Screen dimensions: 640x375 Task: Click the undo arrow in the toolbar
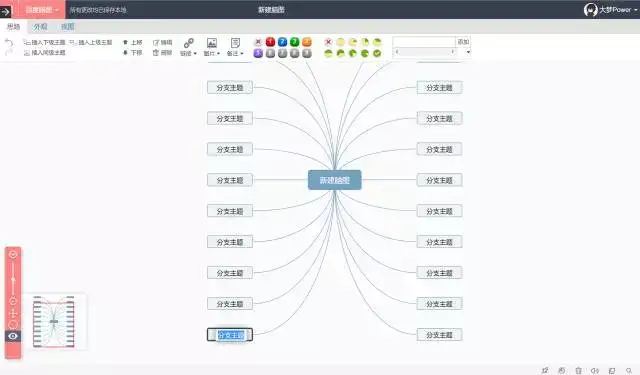click(9, 42)
